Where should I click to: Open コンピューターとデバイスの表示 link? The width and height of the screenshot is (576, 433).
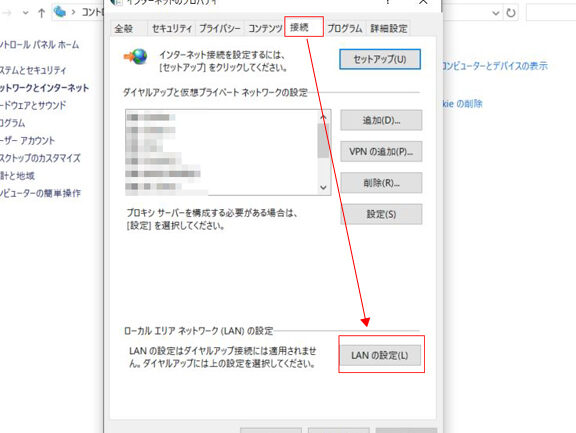pyautogui.click(x=494, y=66)
